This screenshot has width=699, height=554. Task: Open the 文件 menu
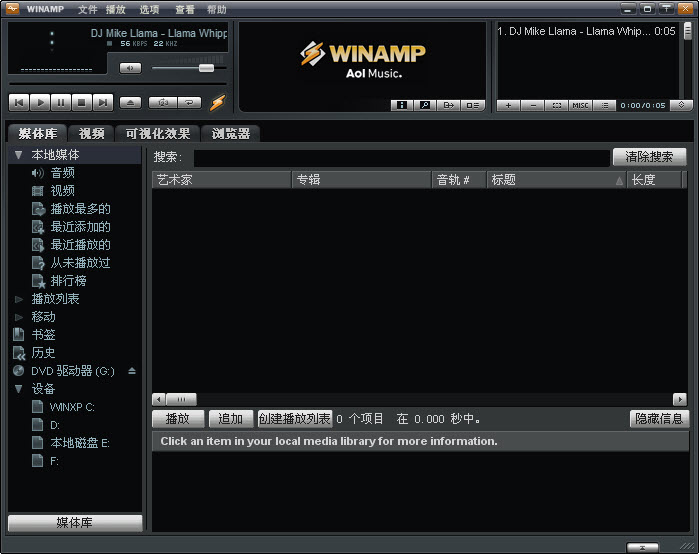click(87, 9)
